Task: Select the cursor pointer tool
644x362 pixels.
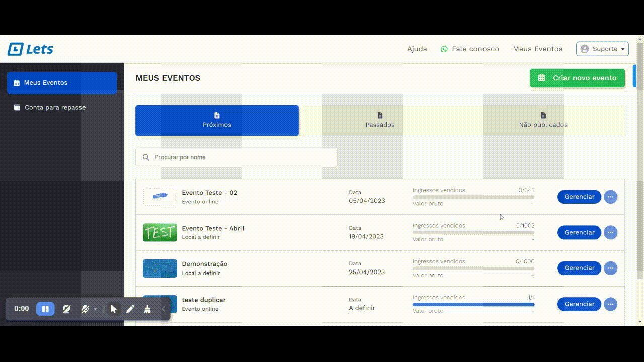Action: 113,309
